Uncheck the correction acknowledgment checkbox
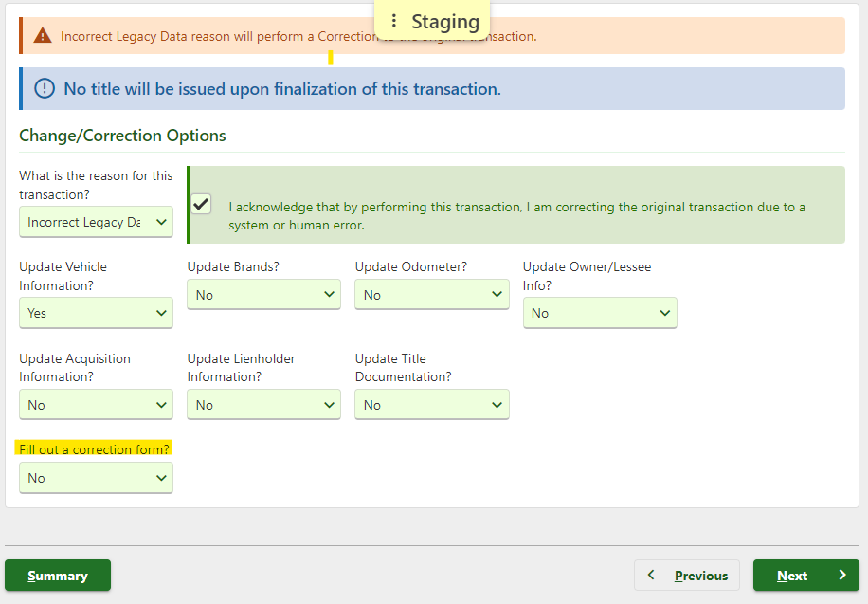Viewport: 868px width, 604px height. coord(201,204)
